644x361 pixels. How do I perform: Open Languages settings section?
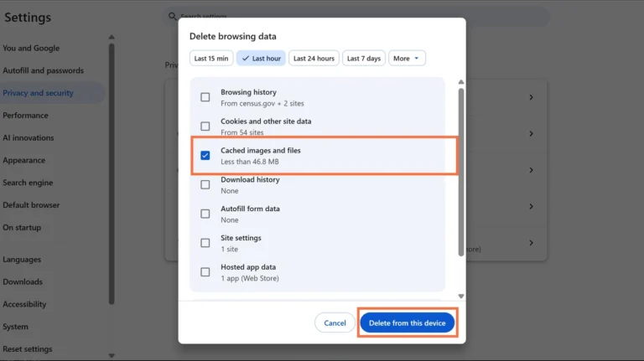click(x=22, y=260)
